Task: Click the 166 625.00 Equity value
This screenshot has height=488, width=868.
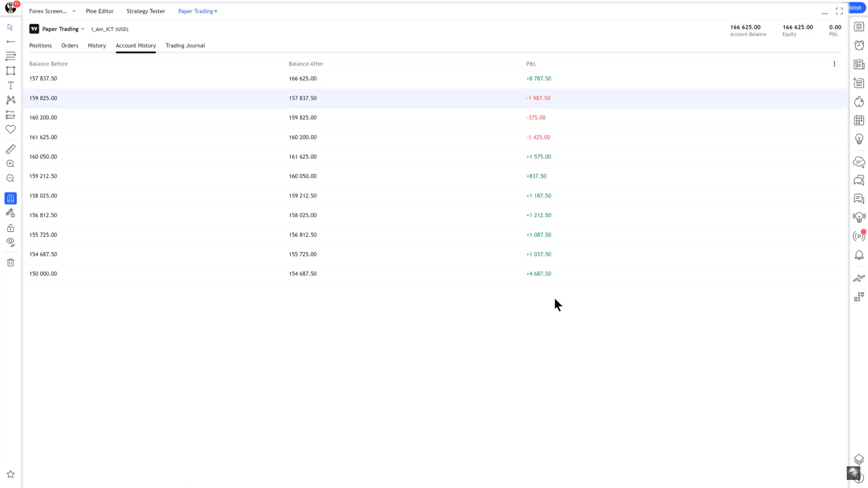Action: [797, 27]
